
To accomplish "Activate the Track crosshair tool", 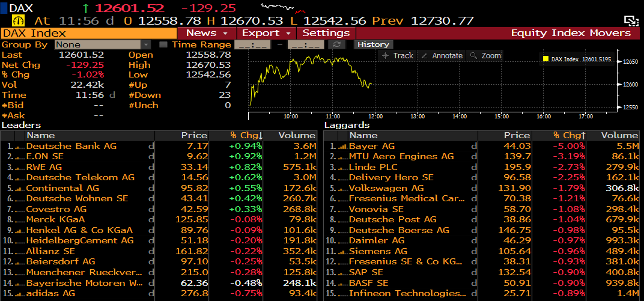I will tap(398, 55).
